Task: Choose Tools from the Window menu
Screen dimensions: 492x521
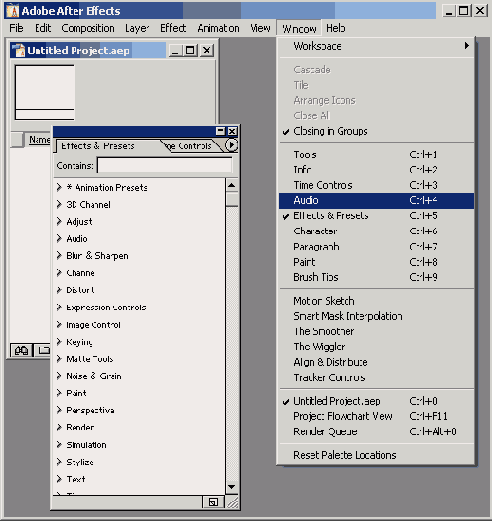Action: [377, 154]
